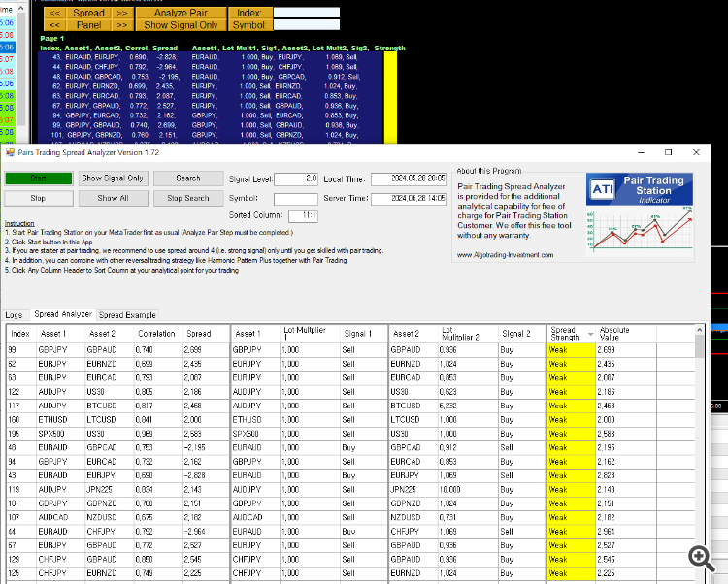Sort by the Index column header

(20, 334)
